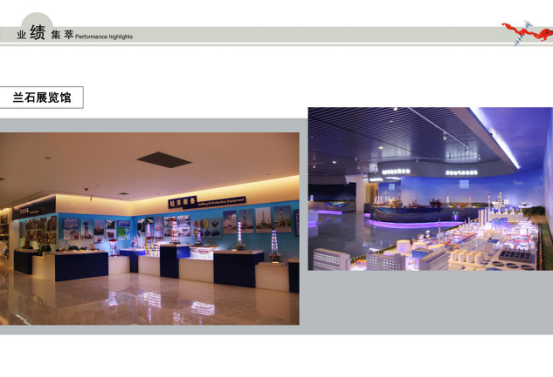Select the 业绩集萃 header title
The width and height of the screenshot is (553, 377).
point(45,33)
